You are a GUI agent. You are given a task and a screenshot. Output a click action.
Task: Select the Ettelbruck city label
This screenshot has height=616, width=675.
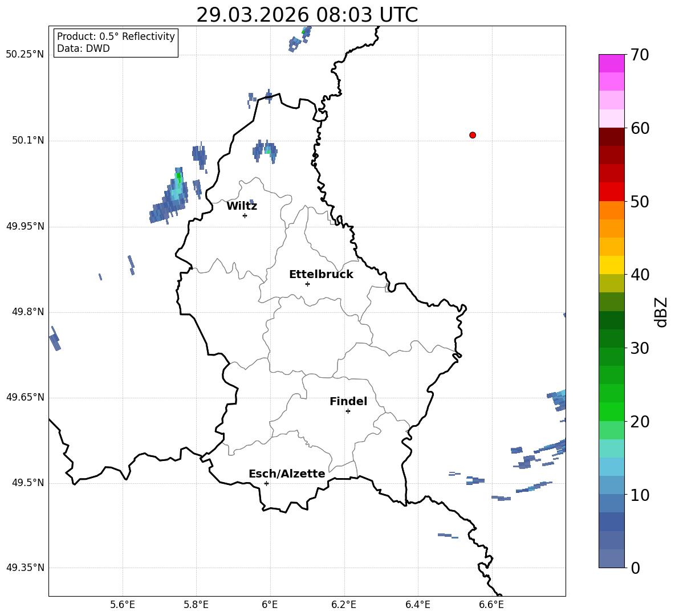click(x=321, y=275)
